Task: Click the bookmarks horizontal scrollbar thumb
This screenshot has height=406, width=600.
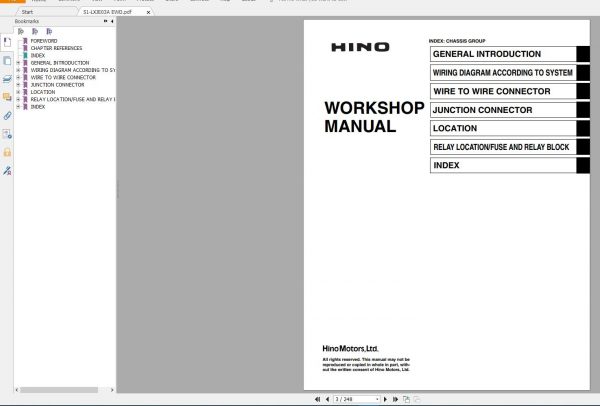Action: coord(59,390)
